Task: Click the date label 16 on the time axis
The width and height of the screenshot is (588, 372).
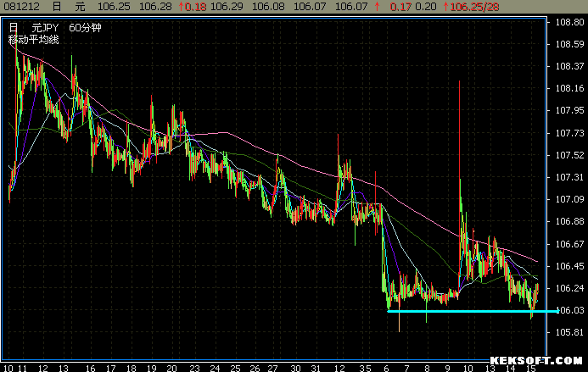Action: (91, 368)
